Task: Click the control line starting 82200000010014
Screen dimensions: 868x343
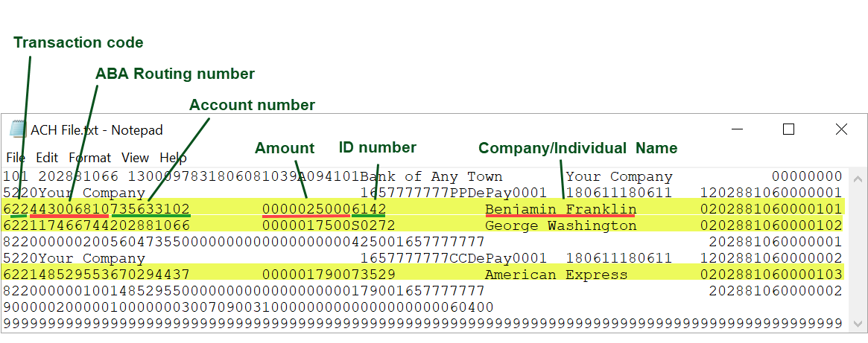Action: (423, 291)
